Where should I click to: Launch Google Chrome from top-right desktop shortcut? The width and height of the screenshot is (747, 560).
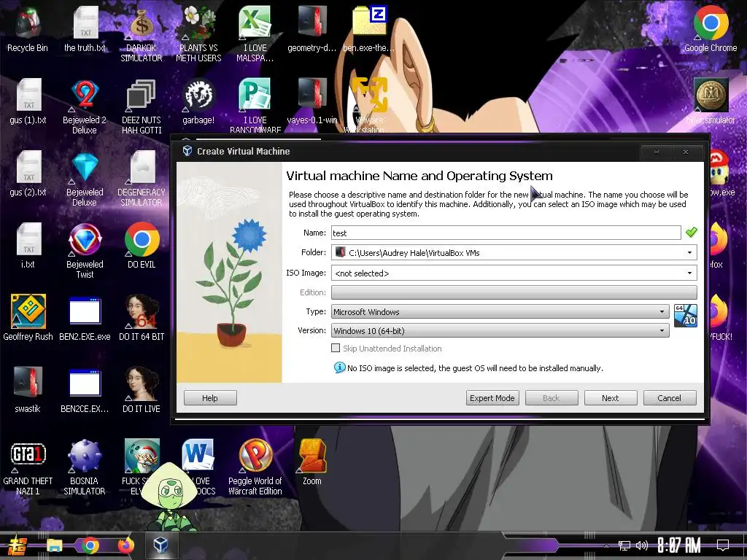711,28
